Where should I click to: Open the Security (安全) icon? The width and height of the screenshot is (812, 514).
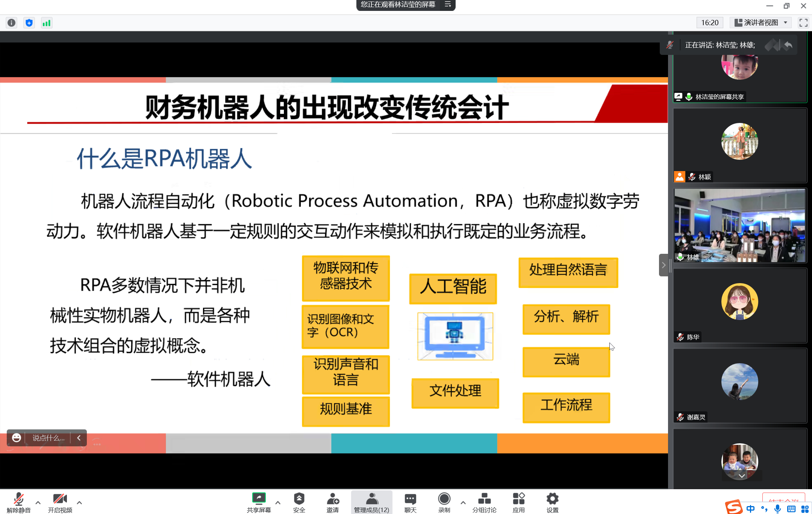pyautogui.click(x=299, y=502)
